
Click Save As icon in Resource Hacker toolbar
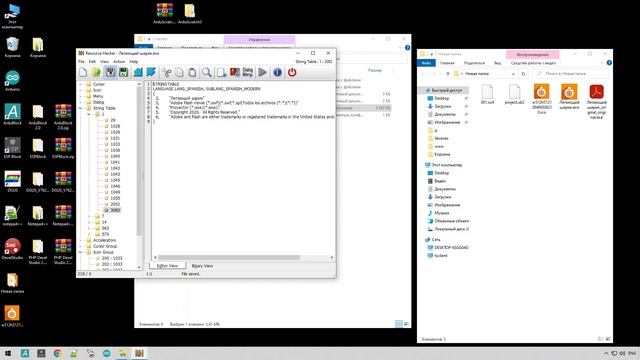[123, 72]
